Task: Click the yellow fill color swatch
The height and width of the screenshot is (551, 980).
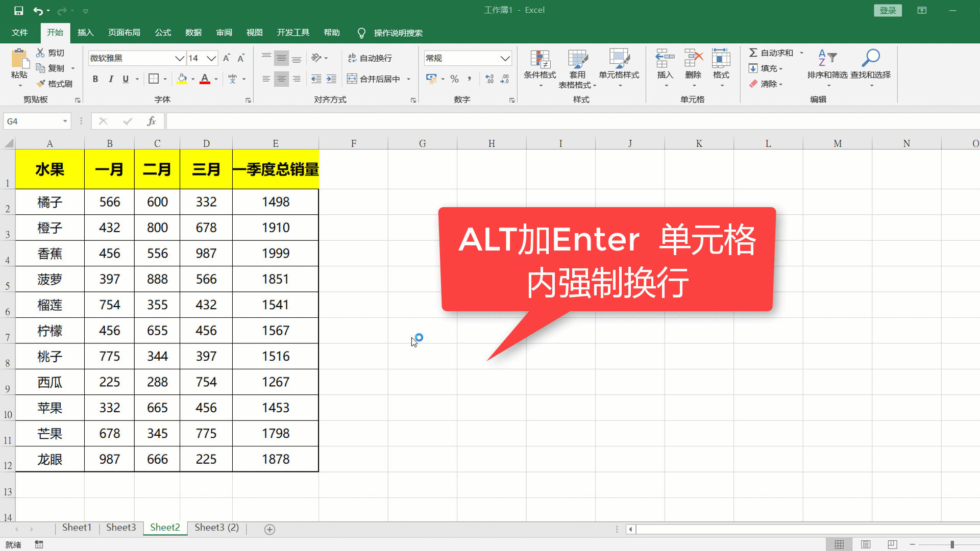Action: point(182,82)
